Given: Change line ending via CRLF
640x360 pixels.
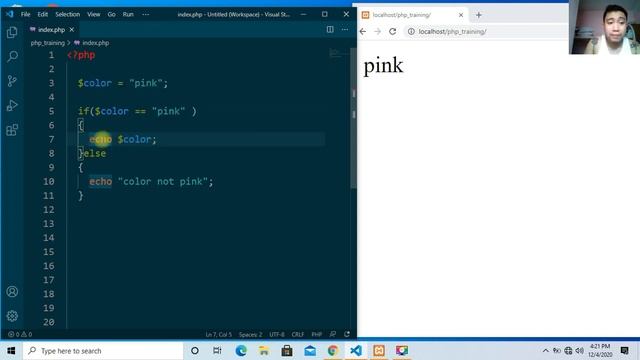Looking at the screenshot, I should (x=298, y=334).
